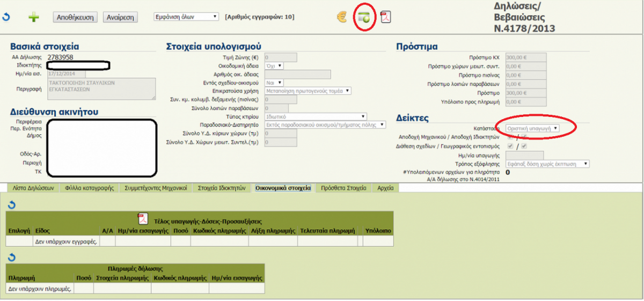Click the blue refresh arrow in top toolbar
This screenshot has height=301, width=644.
pos(6,17)
